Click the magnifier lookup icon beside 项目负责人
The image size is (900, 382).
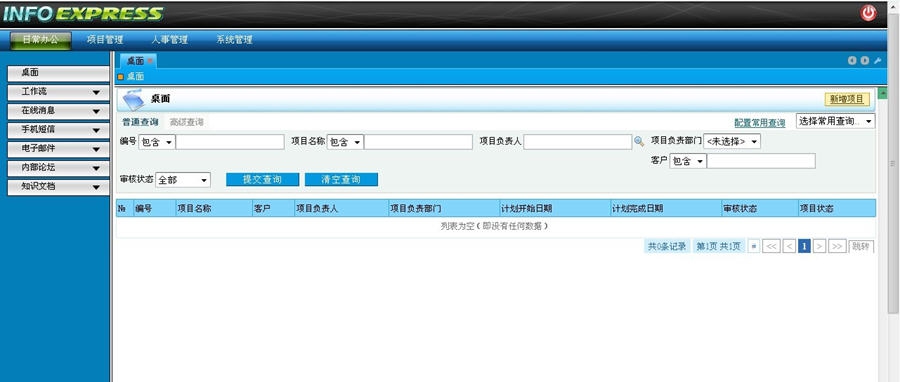[x=639, y=142]
